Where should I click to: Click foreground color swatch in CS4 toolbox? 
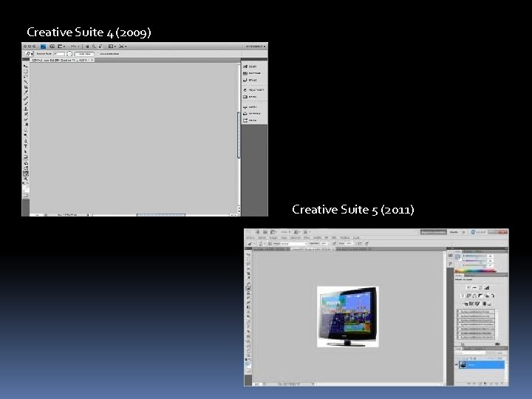(24, 187)
